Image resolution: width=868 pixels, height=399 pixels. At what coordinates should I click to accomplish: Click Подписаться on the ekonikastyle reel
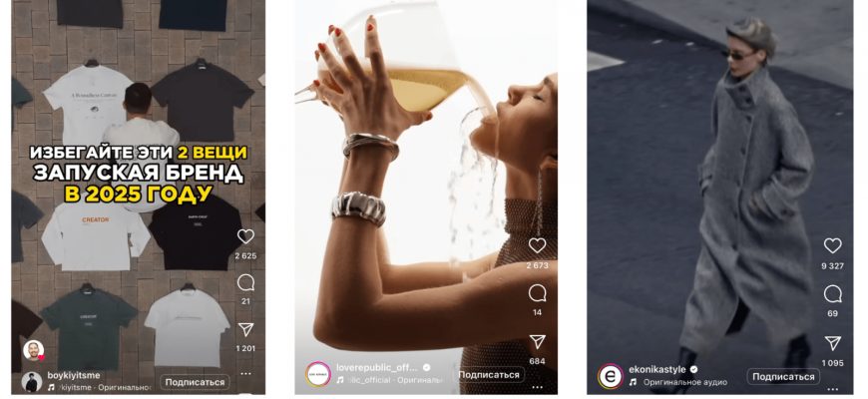783,377
